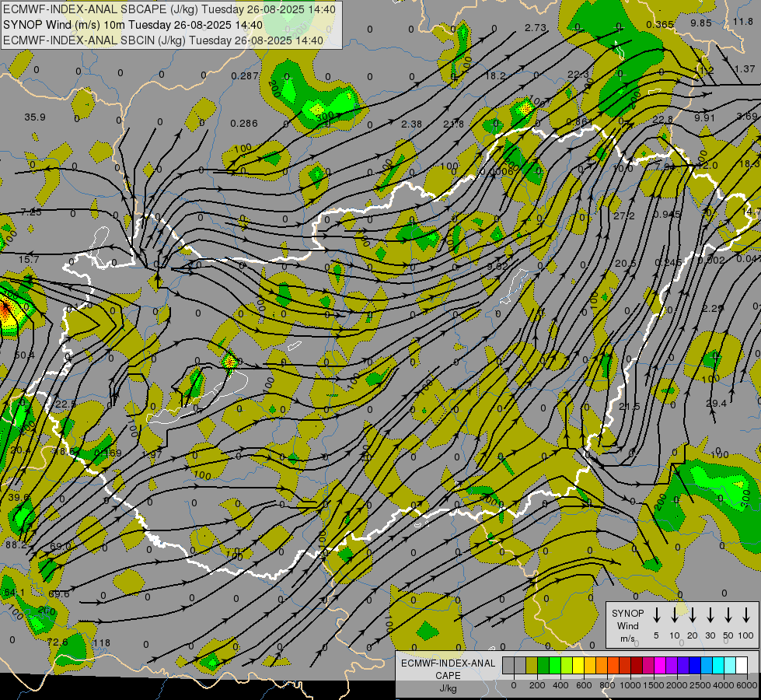Viewport: 761px width, 700px height.
Task: Click the 1000 tick label on CAPE scale
Action: tap(629, 685)
